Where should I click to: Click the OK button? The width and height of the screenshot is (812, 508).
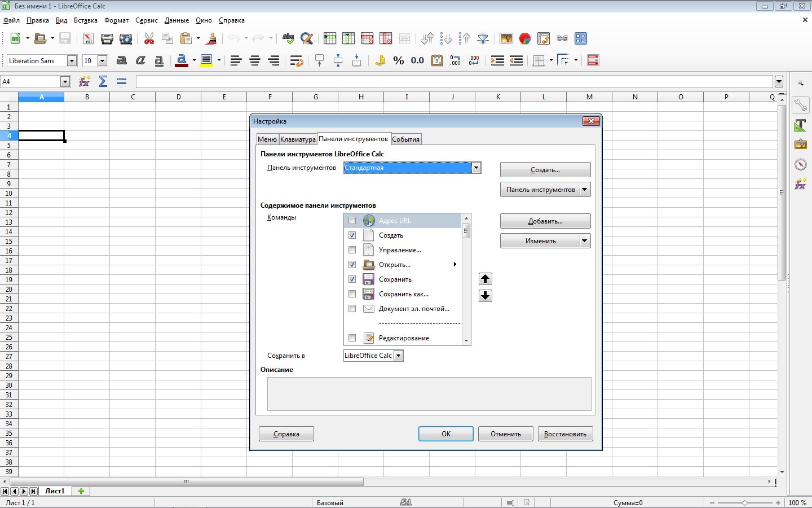click(x=446, y=434)
